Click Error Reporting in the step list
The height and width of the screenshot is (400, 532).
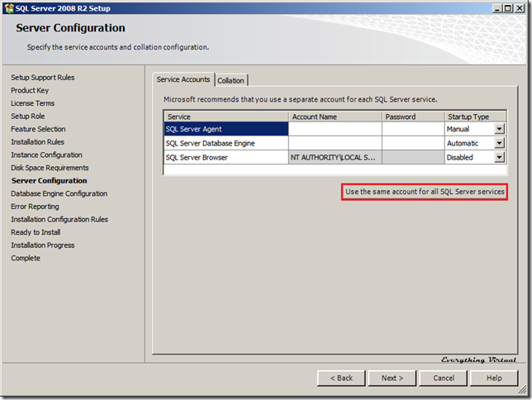35,207
